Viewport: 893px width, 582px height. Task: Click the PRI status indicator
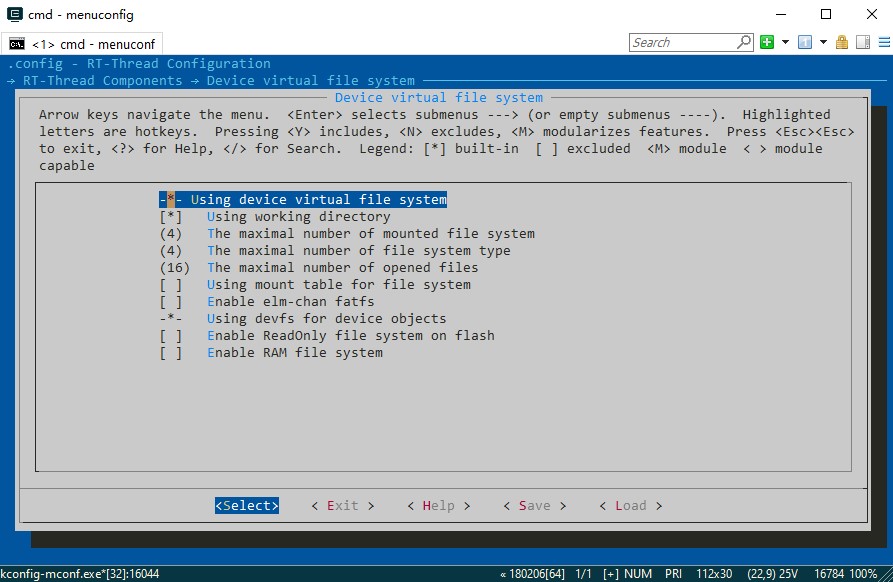tap(673, 574)
